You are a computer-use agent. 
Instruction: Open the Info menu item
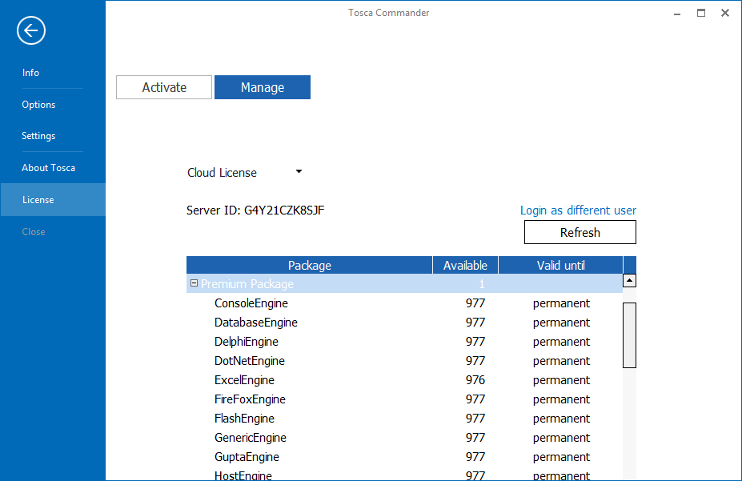point(31,73)
